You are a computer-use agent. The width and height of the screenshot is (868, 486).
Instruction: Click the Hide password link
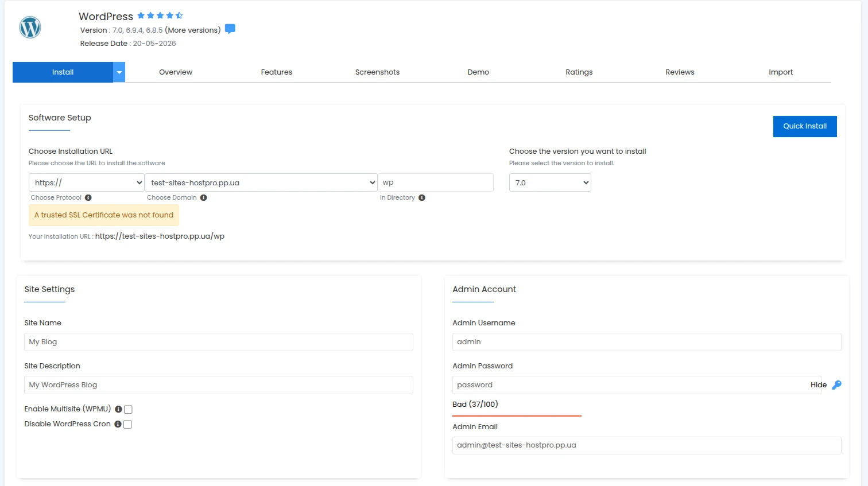coord(819,385)
